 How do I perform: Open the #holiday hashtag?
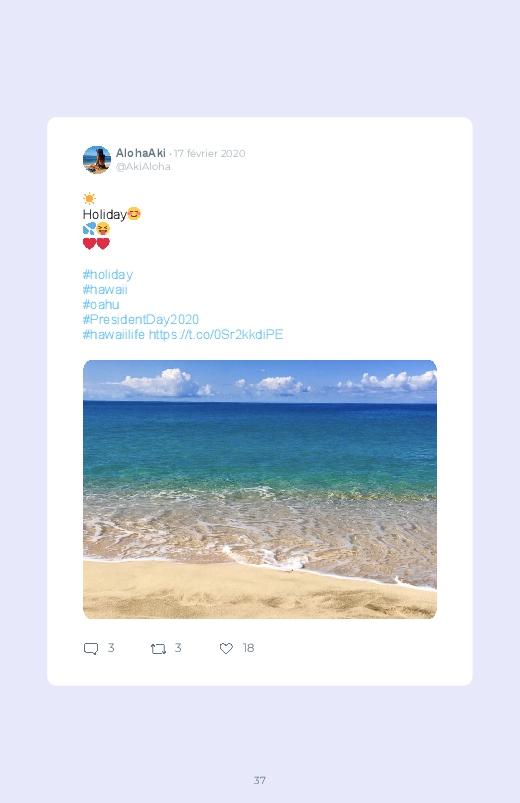pos(108,275)
